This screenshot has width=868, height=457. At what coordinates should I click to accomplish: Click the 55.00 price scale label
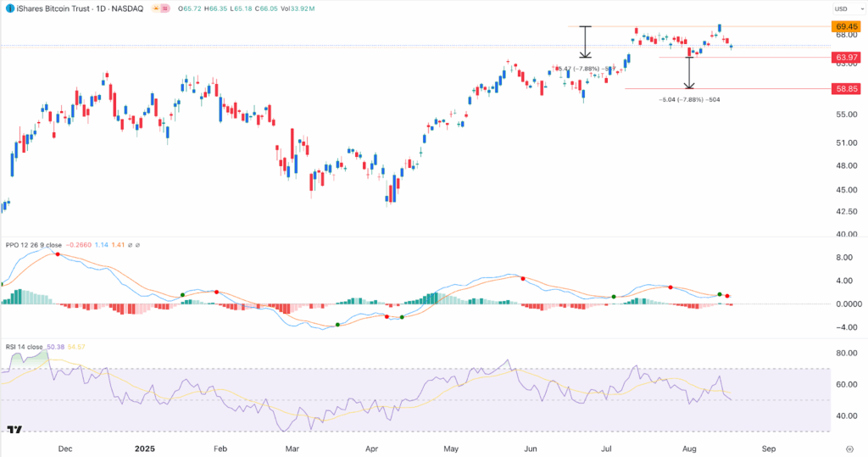pos(847,114)
